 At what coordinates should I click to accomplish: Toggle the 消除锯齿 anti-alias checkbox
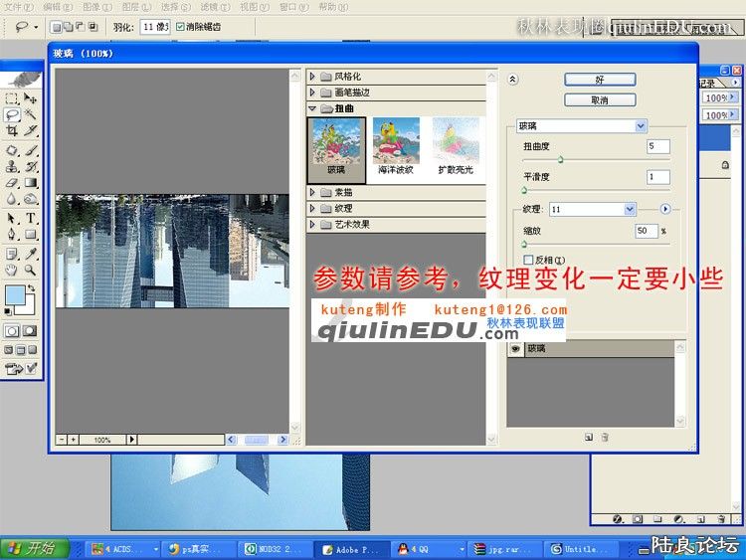180,27
